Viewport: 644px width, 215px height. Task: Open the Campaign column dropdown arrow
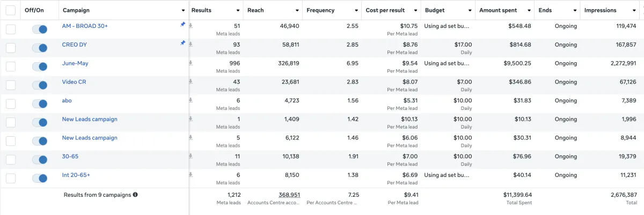[x=183, y=10]
